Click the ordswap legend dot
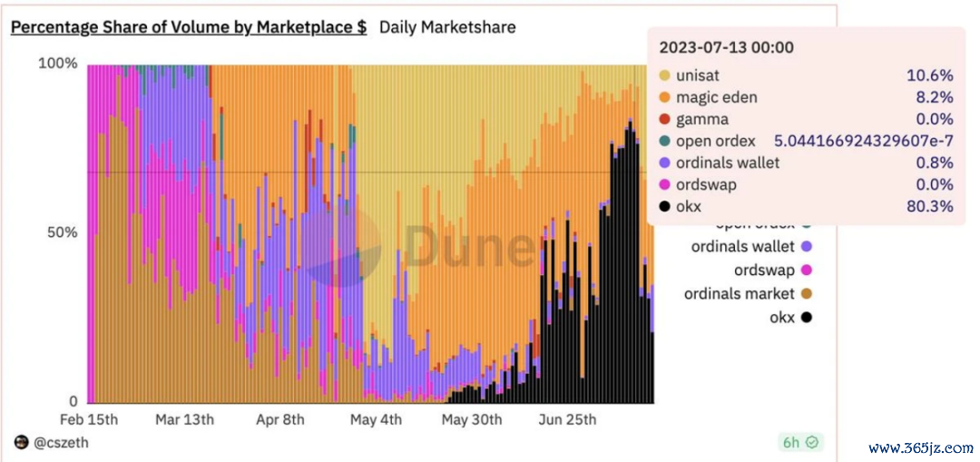 [807, 270]
